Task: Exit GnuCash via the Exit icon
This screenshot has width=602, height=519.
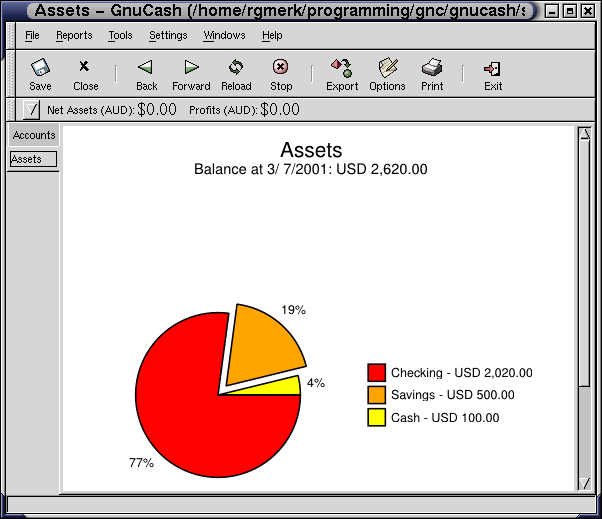Action: click(492, 69)
